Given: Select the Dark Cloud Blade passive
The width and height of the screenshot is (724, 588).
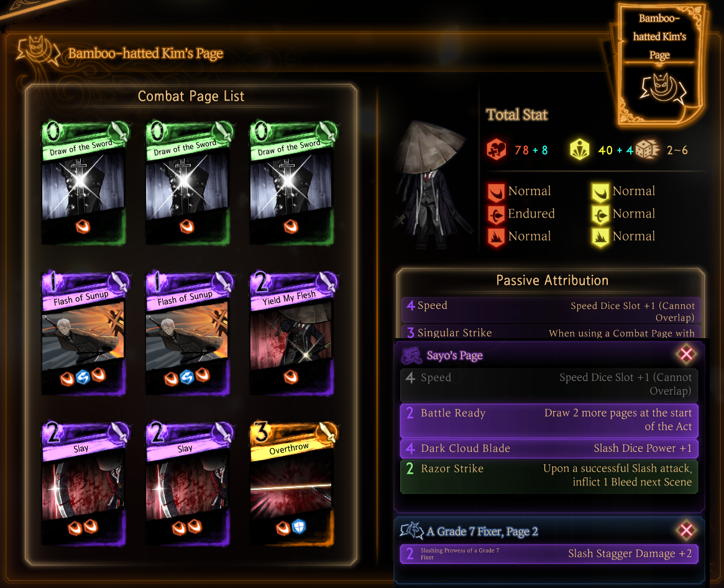Looking at the screenshot, I should click(x=549, y=449).
